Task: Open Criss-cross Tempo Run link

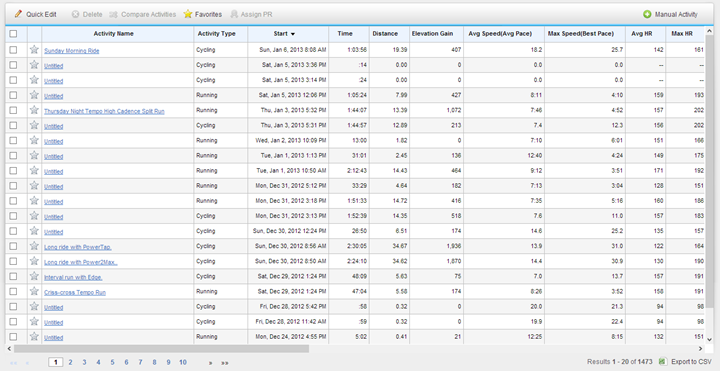Action: pos(75,293)
